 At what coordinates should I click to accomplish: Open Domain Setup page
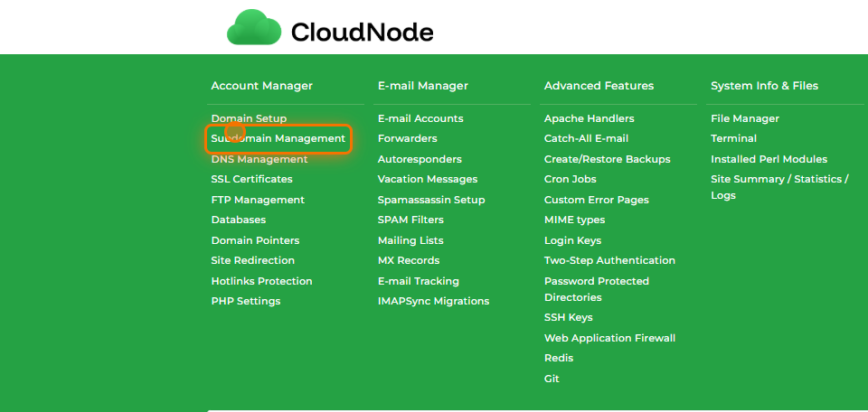249,118
